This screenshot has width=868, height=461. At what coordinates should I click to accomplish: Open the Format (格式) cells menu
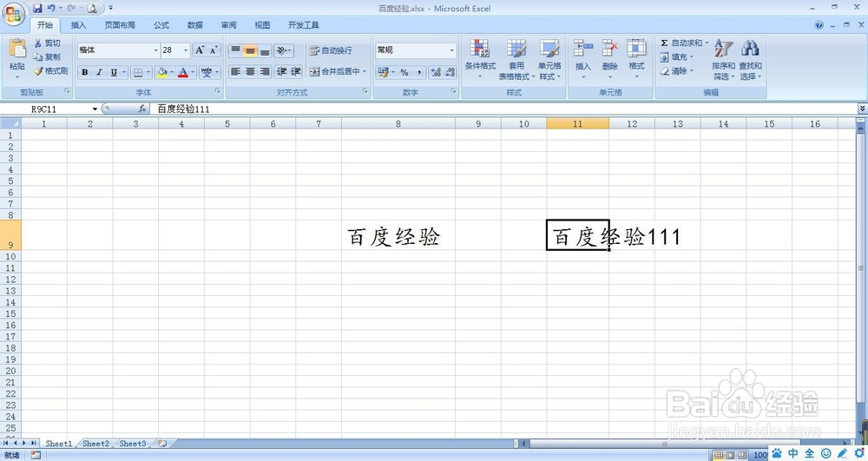tap(636, 57)
